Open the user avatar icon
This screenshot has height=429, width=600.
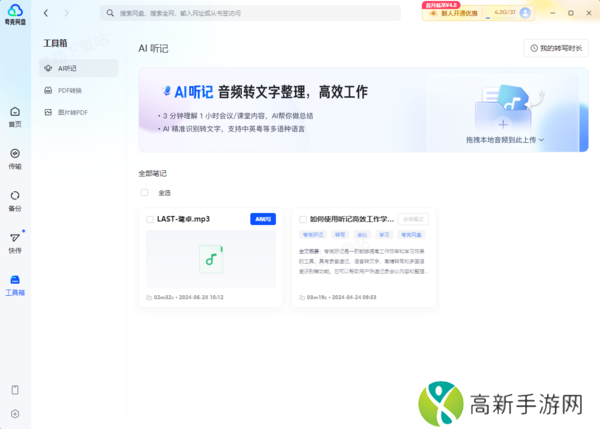click(x=525, y=13)
